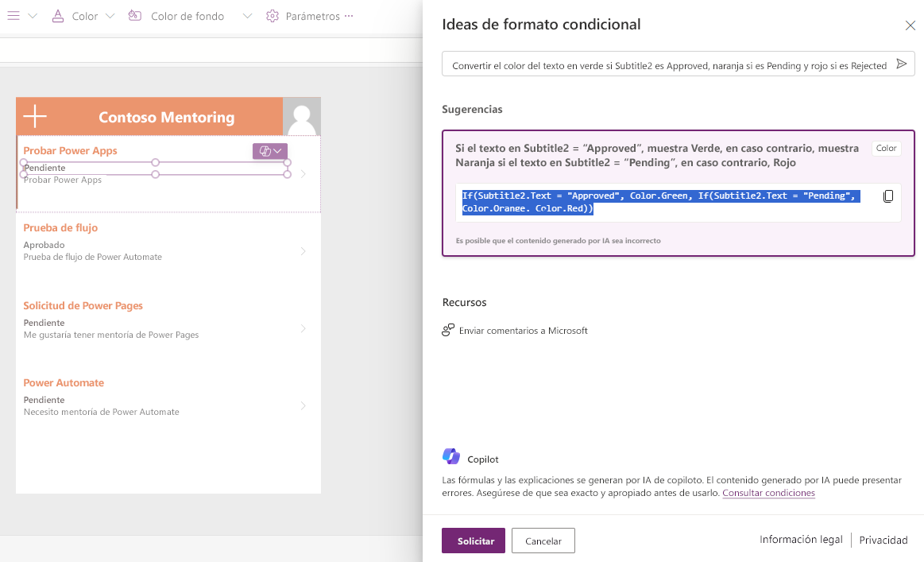The image size is (924, 562).
Task: Click the Pendiente status under Solicitud de Power Pages
Action: 44,323
